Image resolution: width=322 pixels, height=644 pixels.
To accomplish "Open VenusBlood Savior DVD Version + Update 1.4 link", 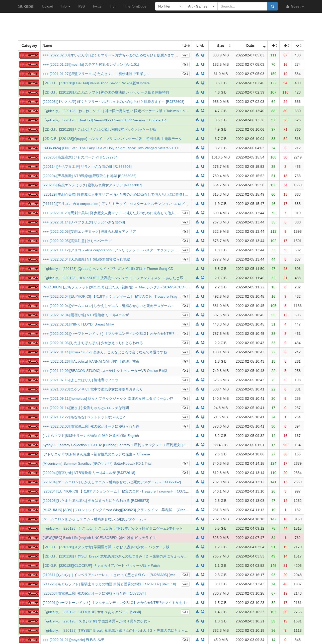I will point(105,120).
